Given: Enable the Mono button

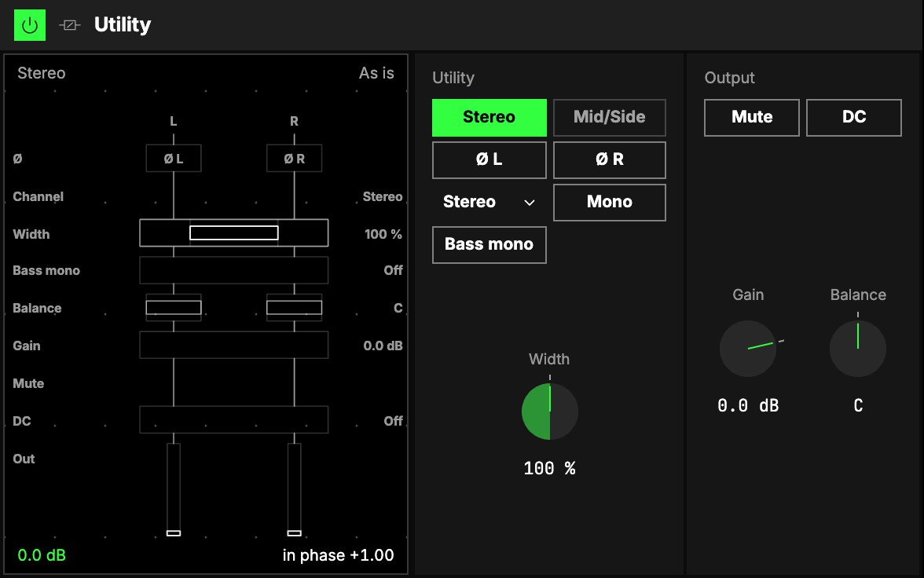Looking at the screenshot, I should (x=610, y=202).
